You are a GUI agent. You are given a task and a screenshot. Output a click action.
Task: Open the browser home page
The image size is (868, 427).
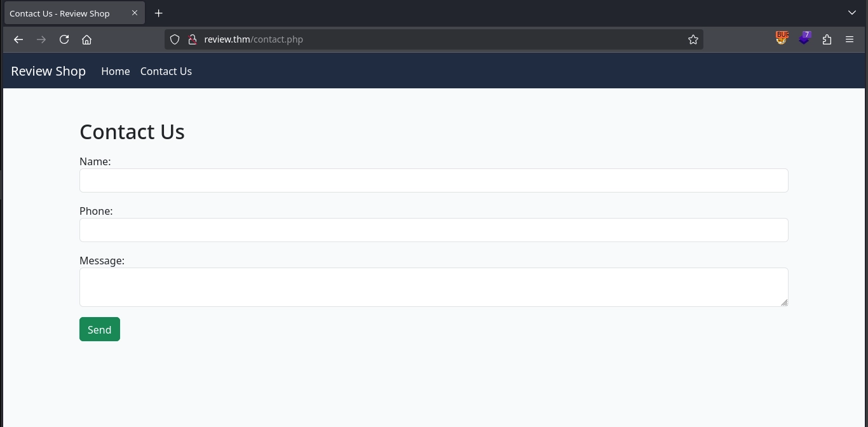[x=87, y=39]
